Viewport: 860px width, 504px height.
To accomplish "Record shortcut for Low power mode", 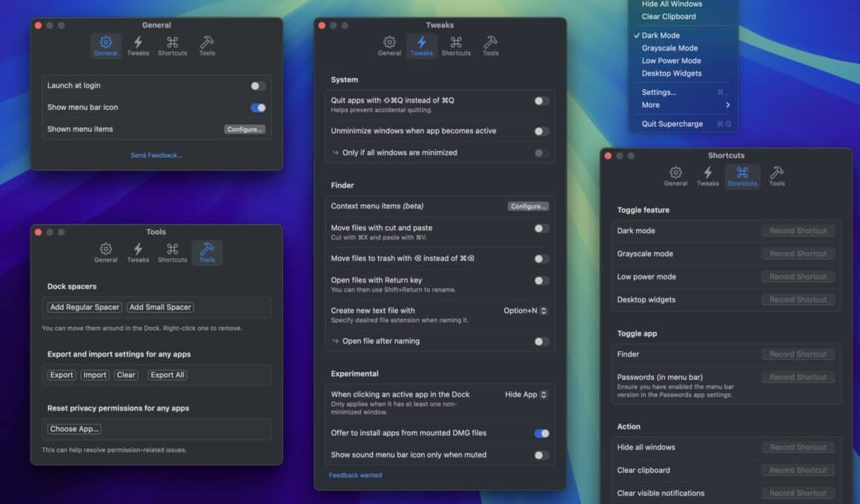I will [798, 277].
